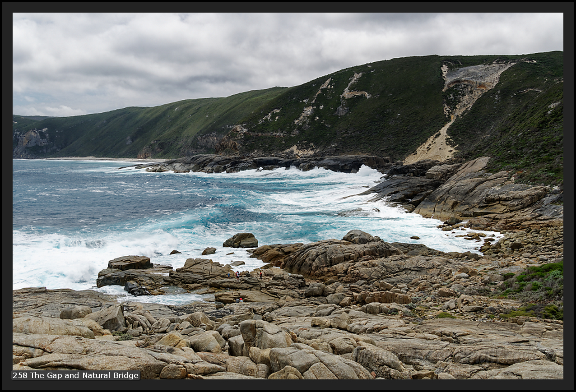Click the '258 The Gap and Natural Bridge' caption
The image size is (576, 392).
click(x=76, y=375)
